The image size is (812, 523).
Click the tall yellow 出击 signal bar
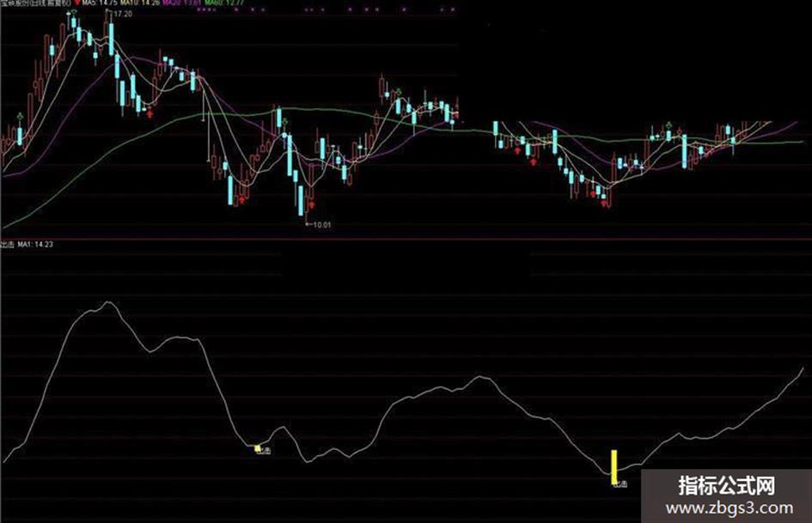click(614, 467)
